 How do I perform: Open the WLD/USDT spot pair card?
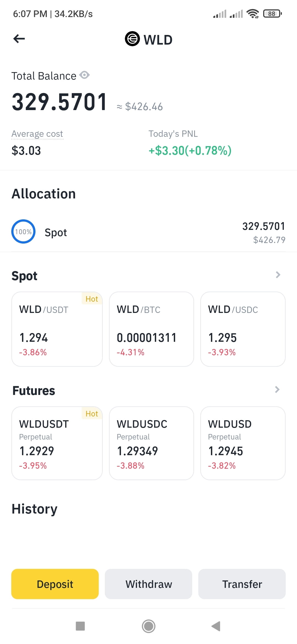[x=57, y=329]
